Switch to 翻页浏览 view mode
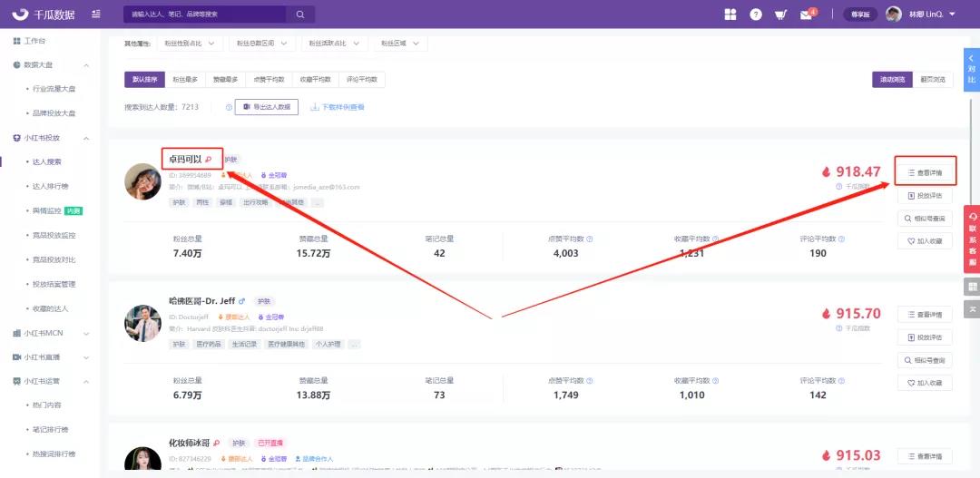980x478 pixels. [932, 80]
